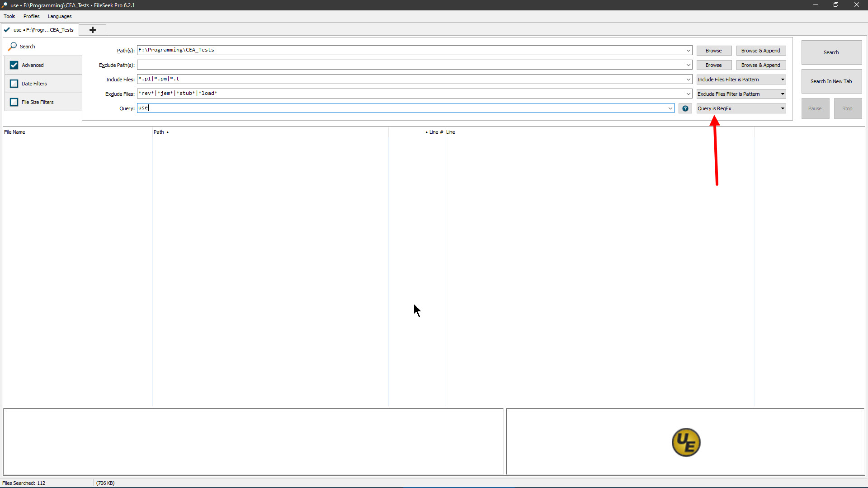Click the Stop button

(848, 108)
